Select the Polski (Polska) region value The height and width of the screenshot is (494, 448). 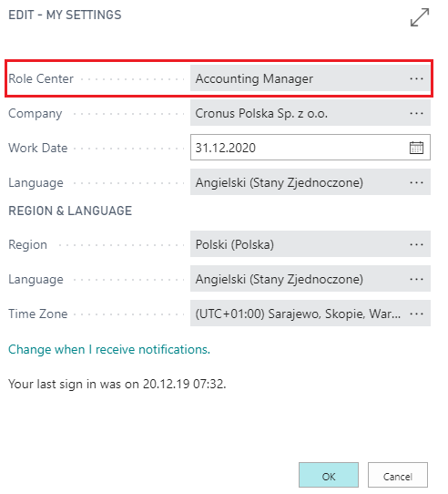click(x=235, y=245)
